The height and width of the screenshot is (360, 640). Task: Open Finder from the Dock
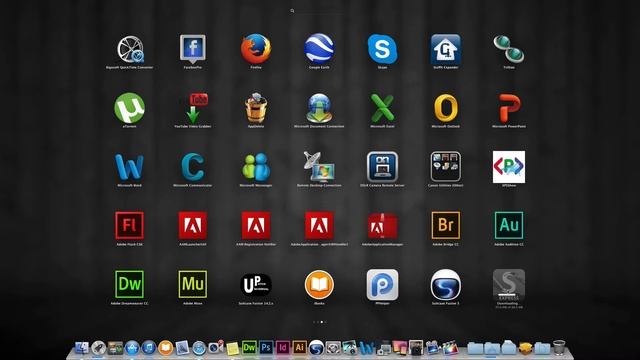82,348
